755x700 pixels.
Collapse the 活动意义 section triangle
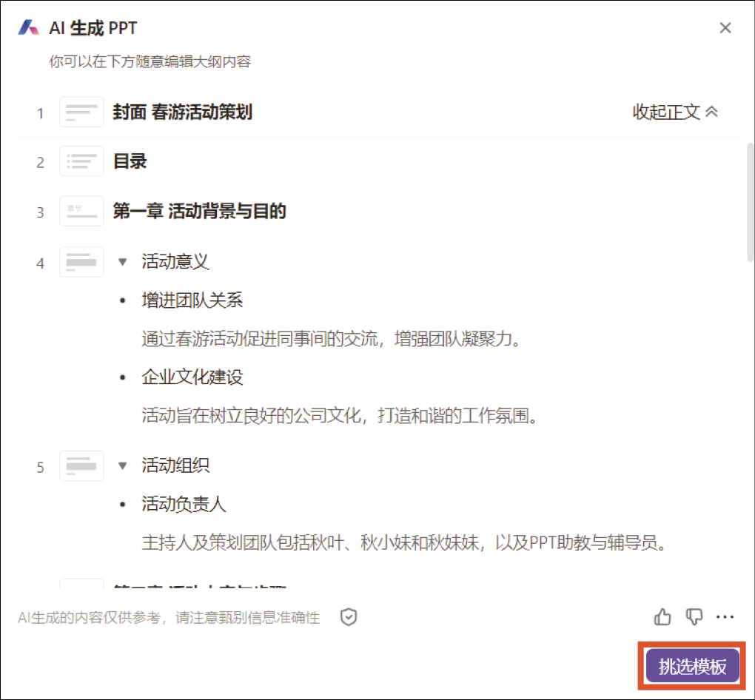point(123,261)
